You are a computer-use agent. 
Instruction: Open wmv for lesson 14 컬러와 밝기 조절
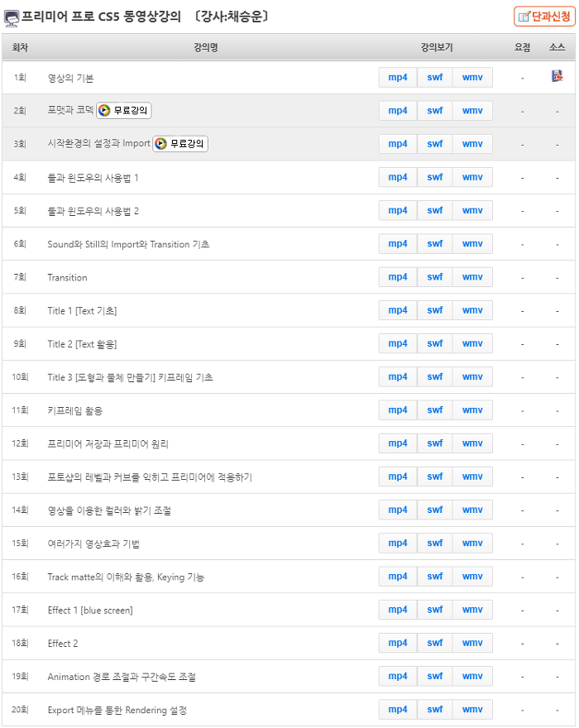pos(472,510)
